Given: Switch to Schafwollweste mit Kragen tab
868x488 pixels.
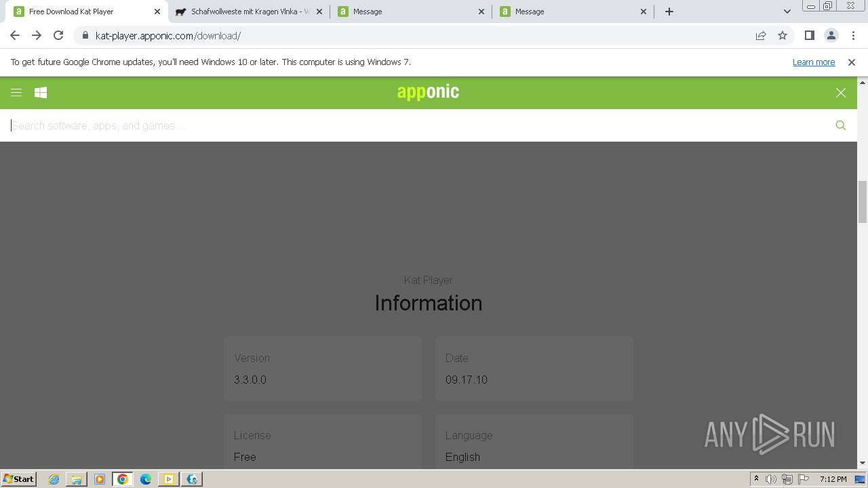Looking at the screenshot, I should point(248,12).
